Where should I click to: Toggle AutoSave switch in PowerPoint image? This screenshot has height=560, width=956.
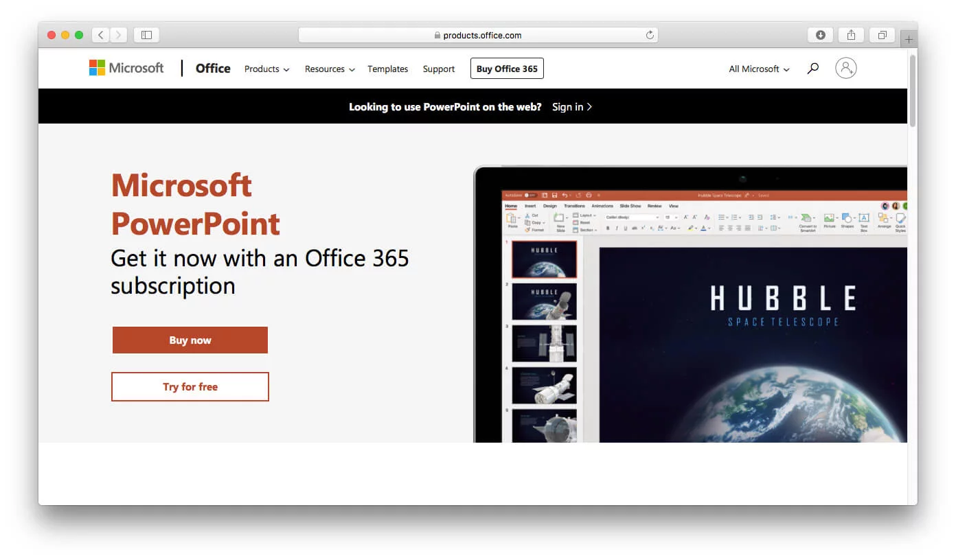[x=531, y=195]
